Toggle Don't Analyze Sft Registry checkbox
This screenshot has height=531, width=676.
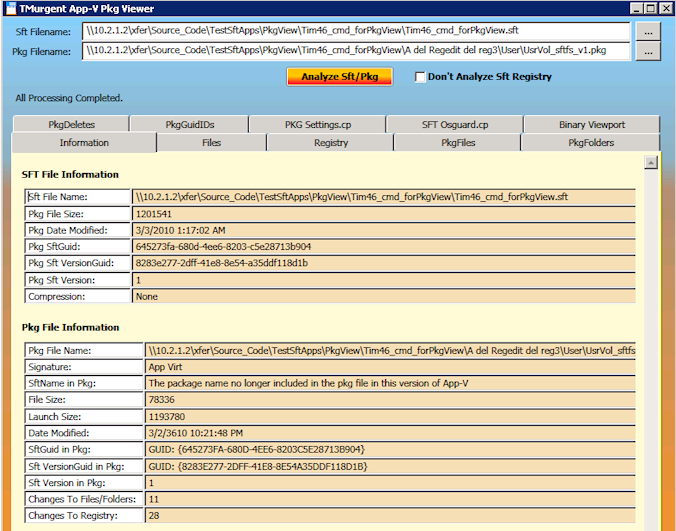point(419,77)
